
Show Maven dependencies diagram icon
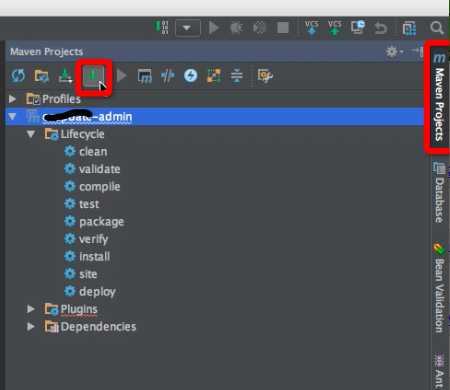coord(214,76)
